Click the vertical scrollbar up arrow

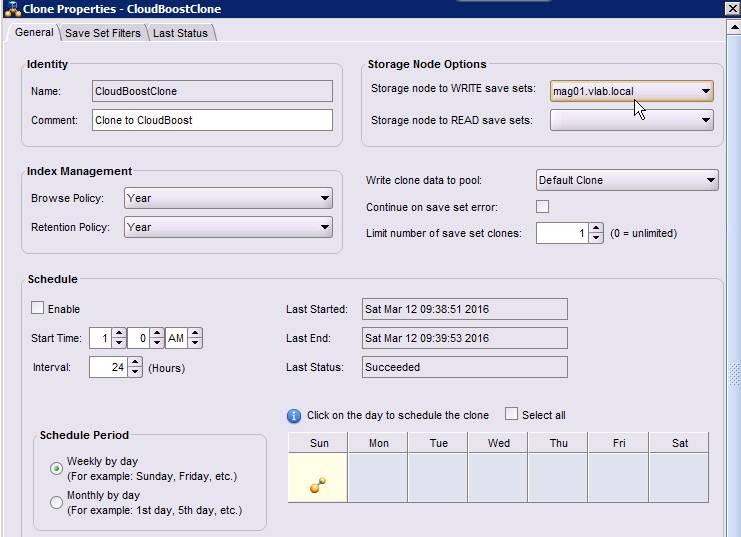pyautogui.click(x=734, y=27)
